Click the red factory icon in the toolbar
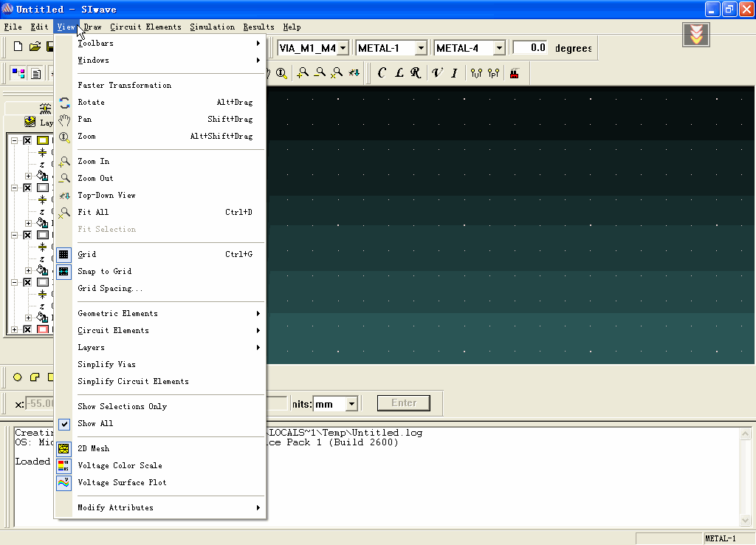Image resolution: width=756 pixels, height=545 pixels. tap(515, 73)
